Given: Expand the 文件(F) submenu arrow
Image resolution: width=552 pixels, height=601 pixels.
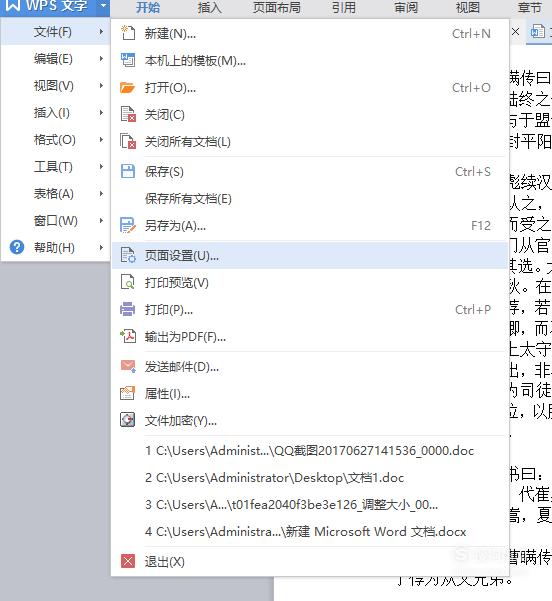Looking at the screenshot, I should point(101,31).
